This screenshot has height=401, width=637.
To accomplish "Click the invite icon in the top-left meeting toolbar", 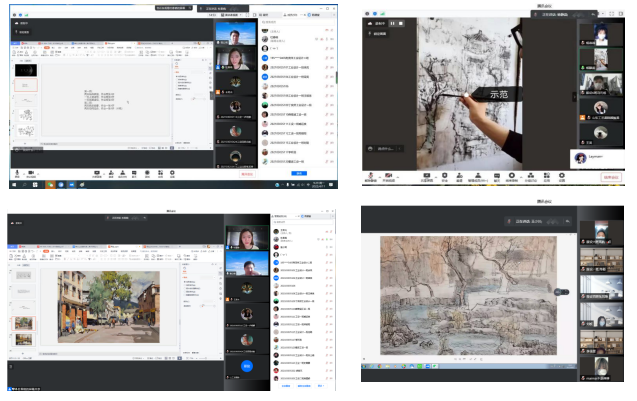I will tap(111, 173).
